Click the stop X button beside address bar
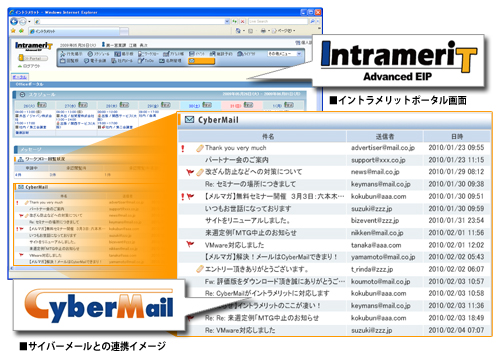 click(x=242, y=21)
